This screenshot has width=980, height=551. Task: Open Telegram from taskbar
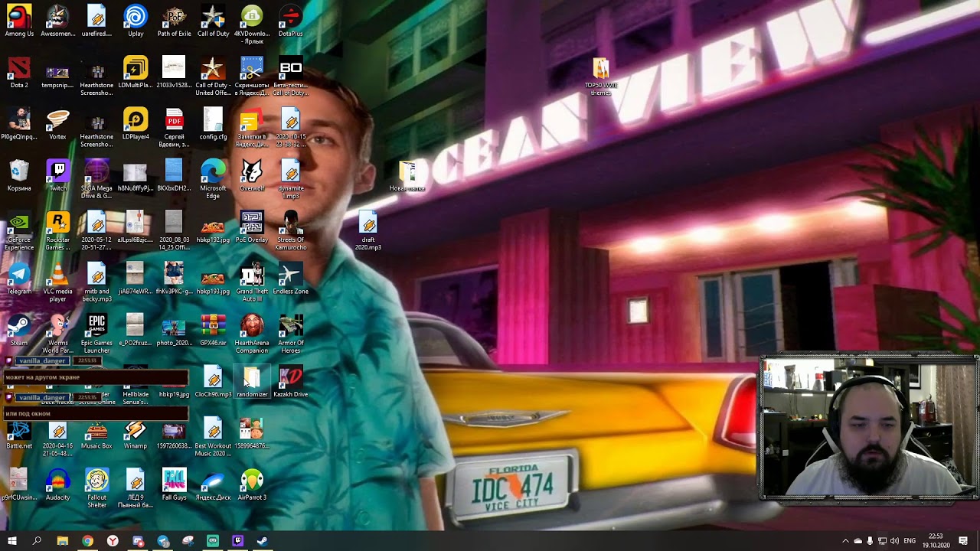[x=163, y=541]
